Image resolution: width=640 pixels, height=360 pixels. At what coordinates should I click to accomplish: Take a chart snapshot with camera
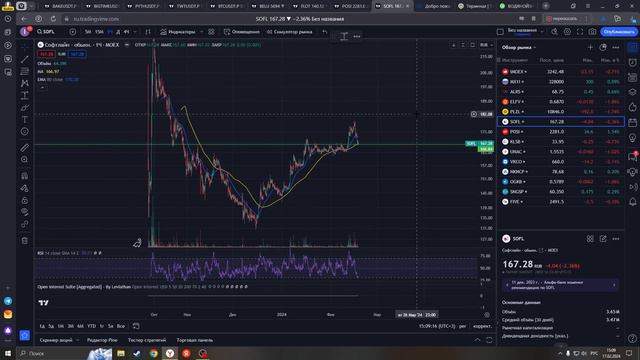point(592,31)
